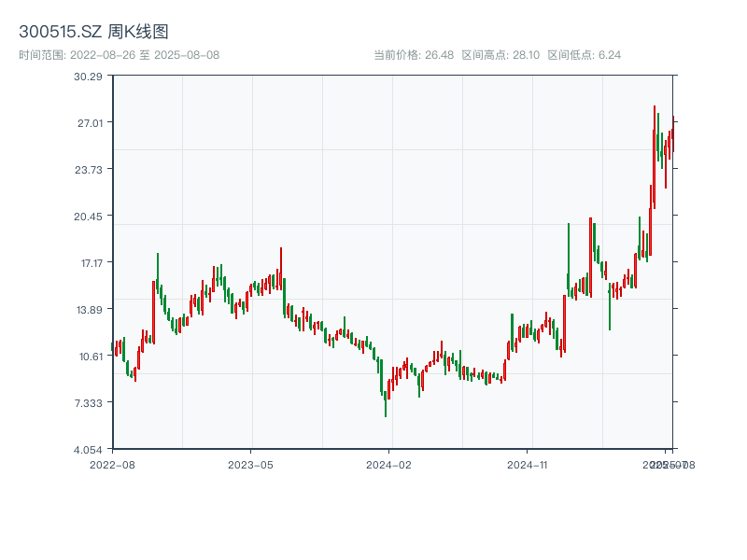The image size is (747, 560).
Task: Click x-axis label 2024-11
Action: (527, 465)
